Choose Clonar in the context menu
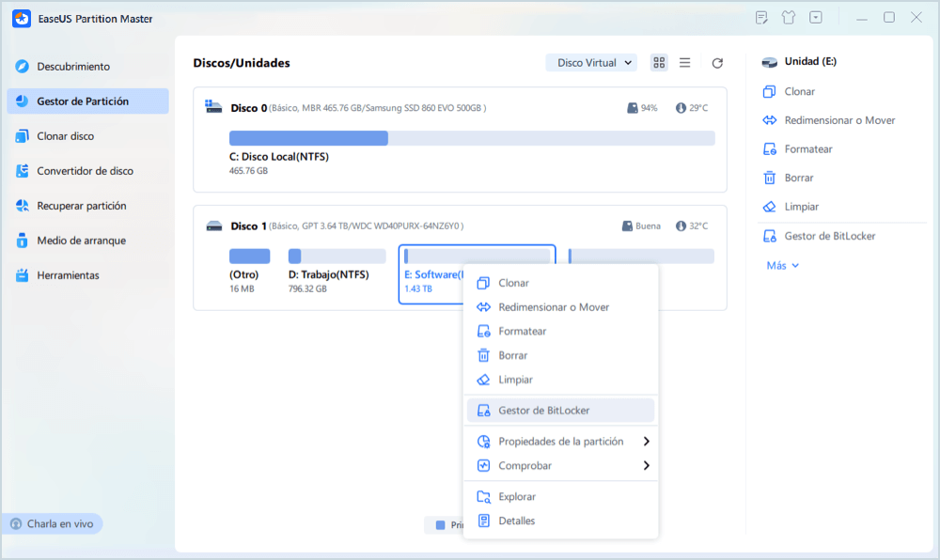The image size is (940, 560). pos(560,283)
